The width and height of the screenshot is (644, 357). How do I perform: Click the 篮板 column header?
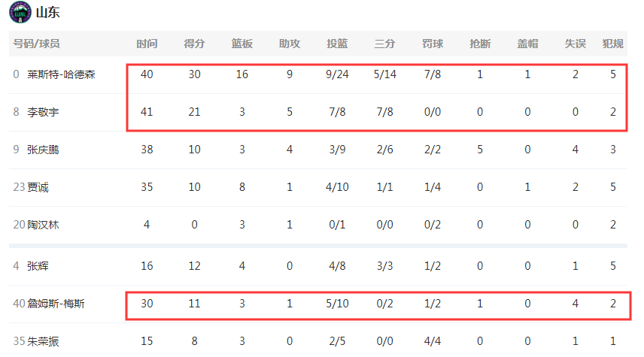[242, 44]
